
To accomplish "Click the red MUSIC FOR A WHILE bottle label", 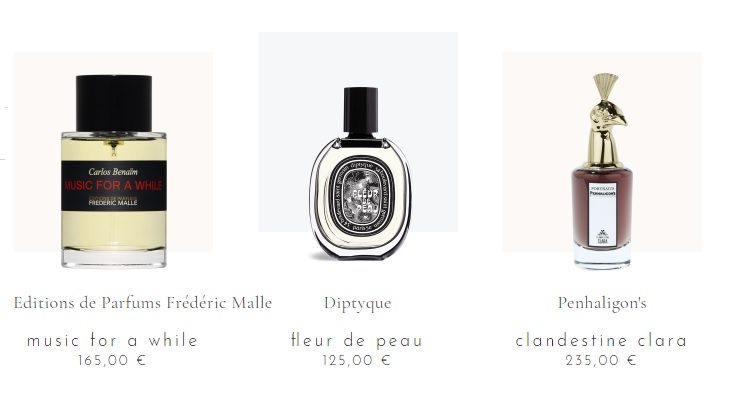I will coord(113,185).
